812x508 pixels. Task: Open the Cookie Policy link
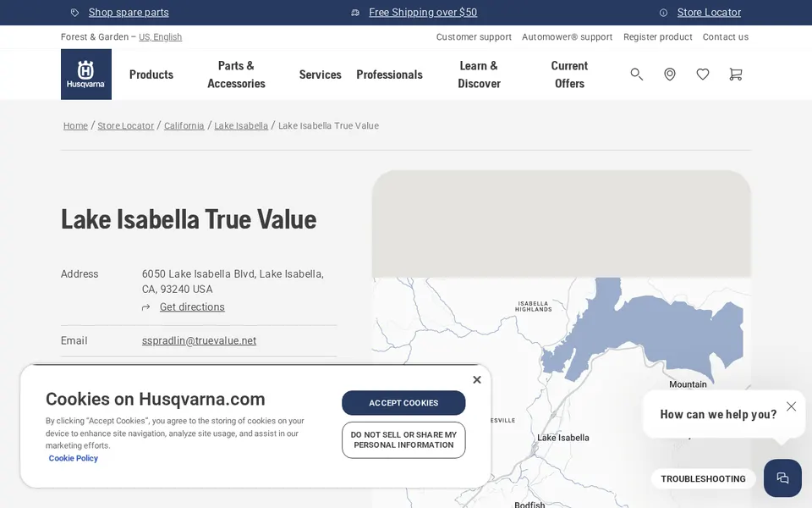click(73, 458)
